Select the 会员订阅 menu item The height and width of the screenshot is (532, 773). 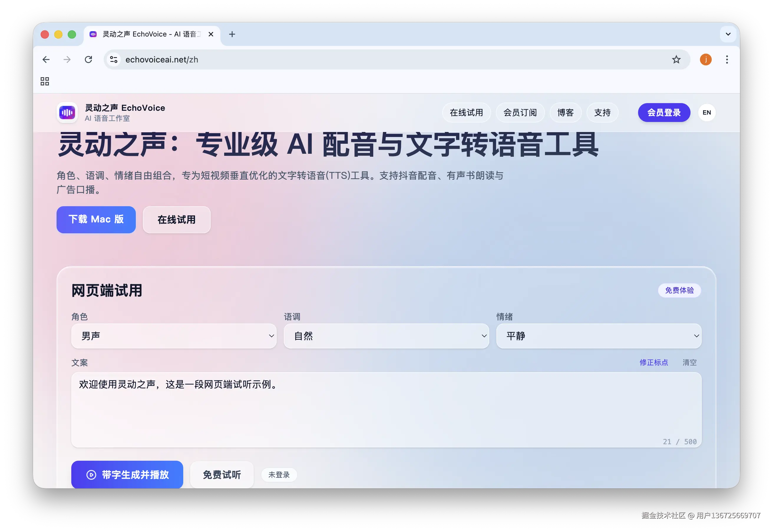[x=520, y=113]
